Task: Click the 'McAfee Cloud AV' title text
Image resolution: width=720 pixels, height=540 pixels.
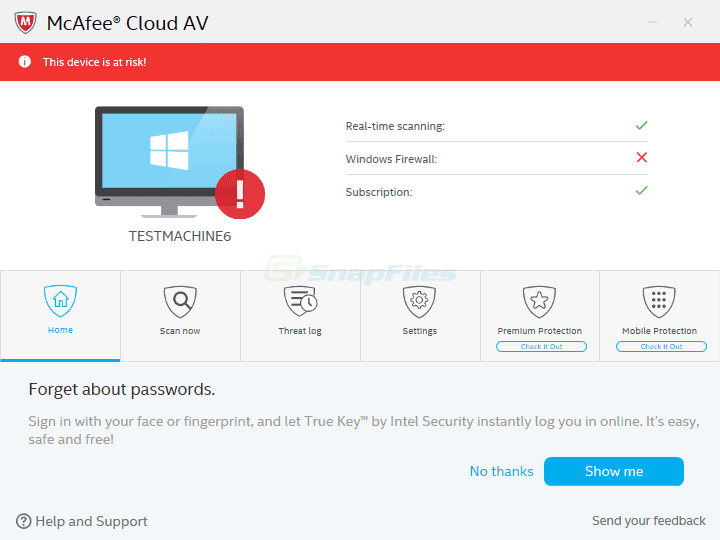Action: click(x=128, y=23)
